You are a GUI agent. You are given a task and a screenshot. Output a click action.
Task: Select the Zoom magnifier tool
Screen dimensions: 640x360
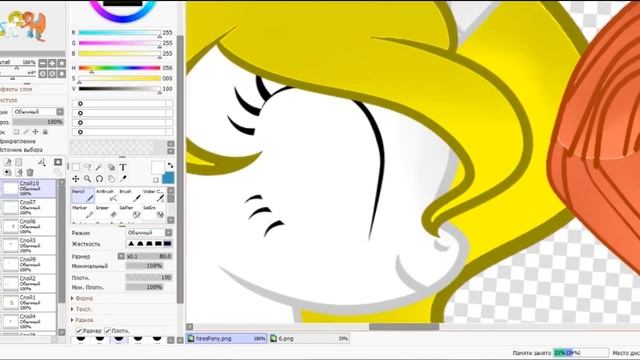pyautogui.click(x=87, y=179)
